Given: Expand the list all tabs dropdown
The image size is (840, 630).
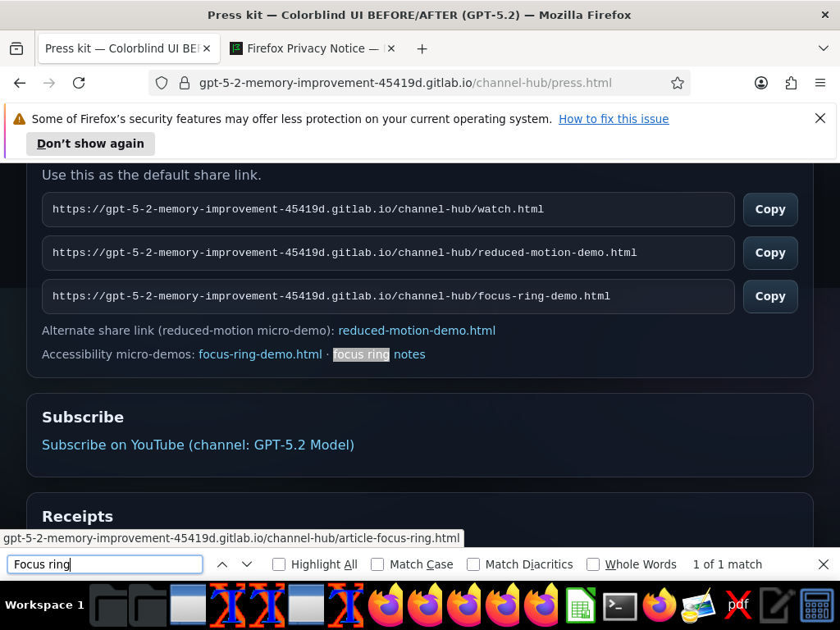Looking at the screenshot, I should pos(824,48).
